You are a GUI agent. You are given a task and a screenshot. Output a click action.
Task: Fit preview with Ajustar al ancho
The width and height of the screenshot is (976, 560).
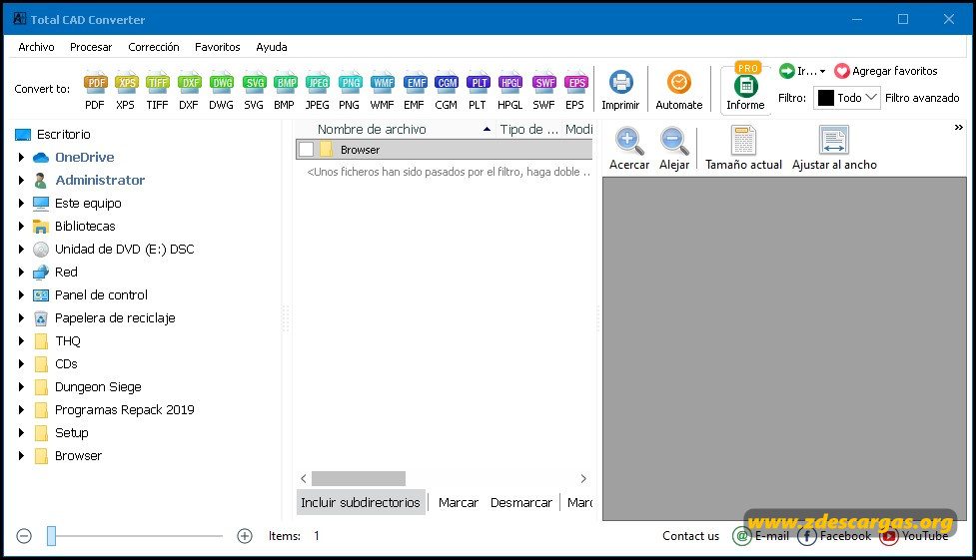(834, 149)
